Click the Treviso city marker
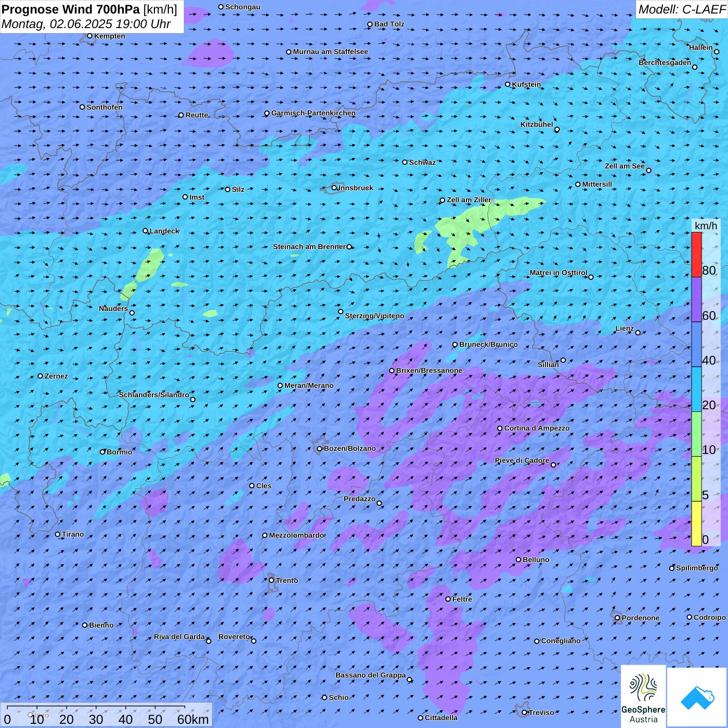 (524, 712)
